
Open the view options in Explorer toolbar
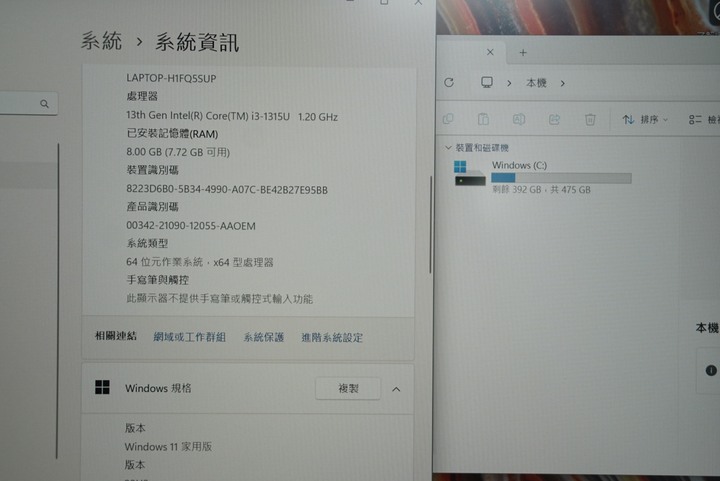pyautogui.click(x=703, y=120)
